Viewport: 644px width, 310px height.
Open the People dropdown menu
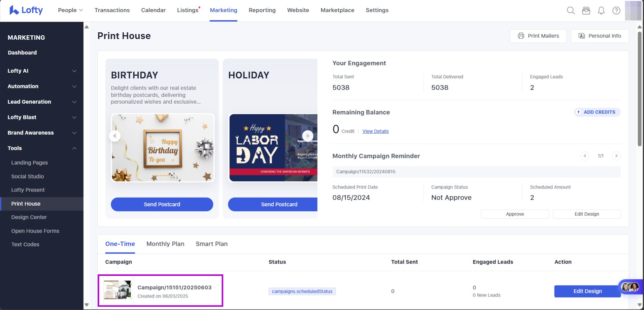tap(70, 10)
